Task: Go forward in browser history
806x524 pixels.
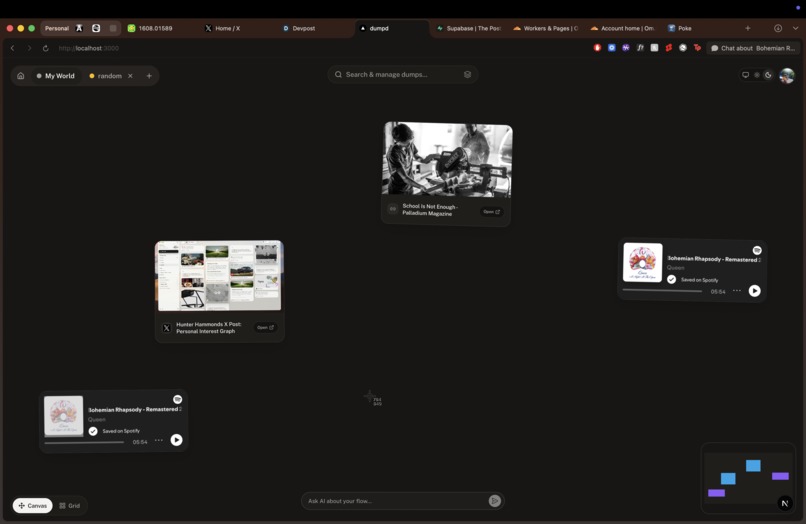Action: point(29,48)
